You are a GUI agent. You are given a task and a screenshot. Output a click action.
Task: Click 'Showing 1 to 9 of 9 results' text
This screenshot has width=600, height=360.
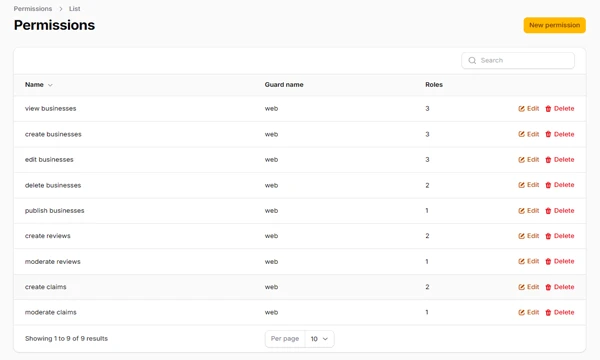coord(66,339)
